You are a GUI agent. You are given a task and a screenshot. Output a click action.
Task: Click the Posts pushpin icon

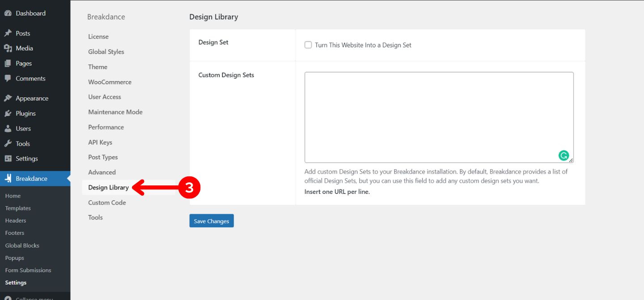tap(8, 33)
